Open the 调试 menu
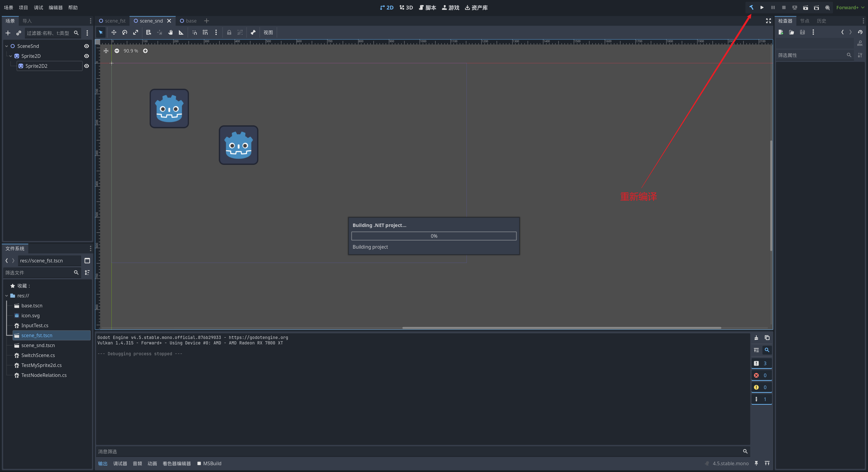Viewport: 868px width, 472px height. [x=38, y=7]
